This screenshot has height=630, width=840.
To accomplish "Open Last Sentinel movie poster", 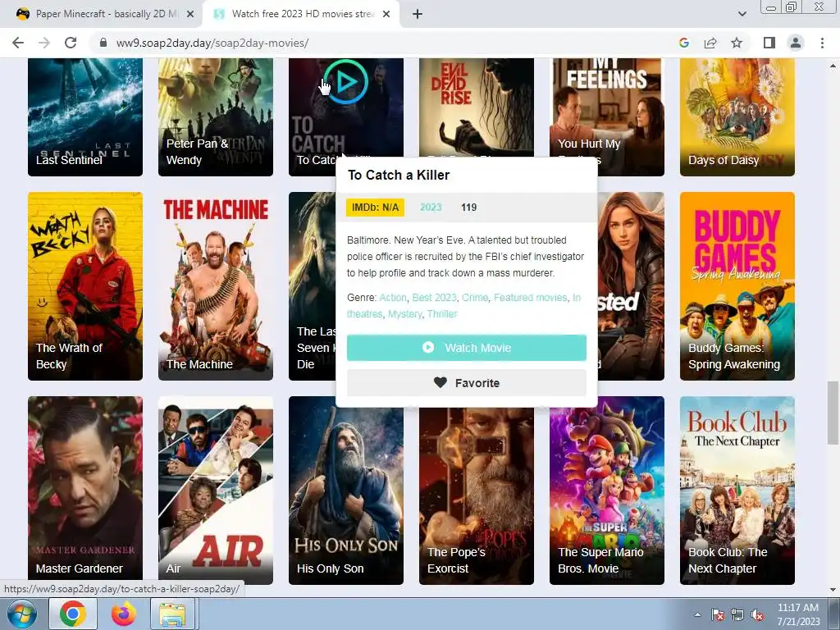I will (85, 116).
